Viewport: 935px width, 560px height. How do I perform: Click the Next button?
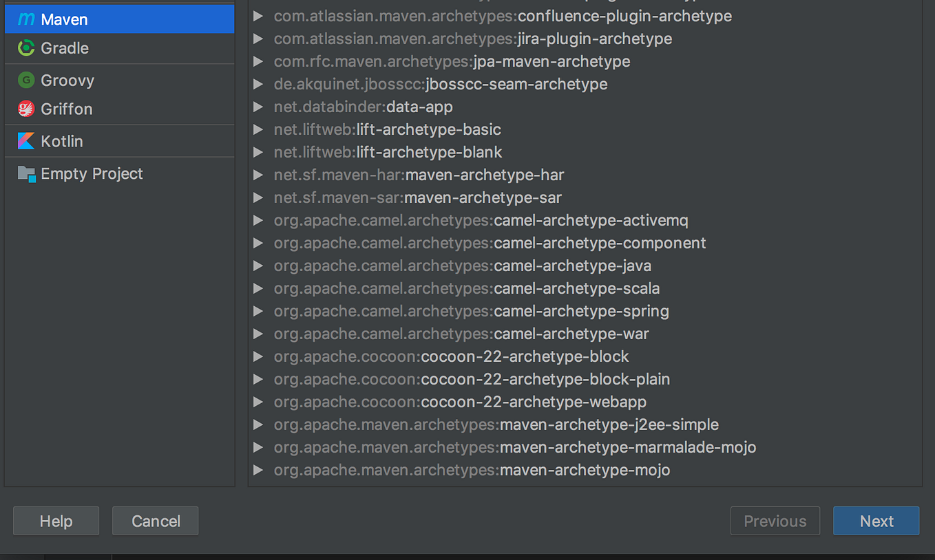[x=876, y=521]
